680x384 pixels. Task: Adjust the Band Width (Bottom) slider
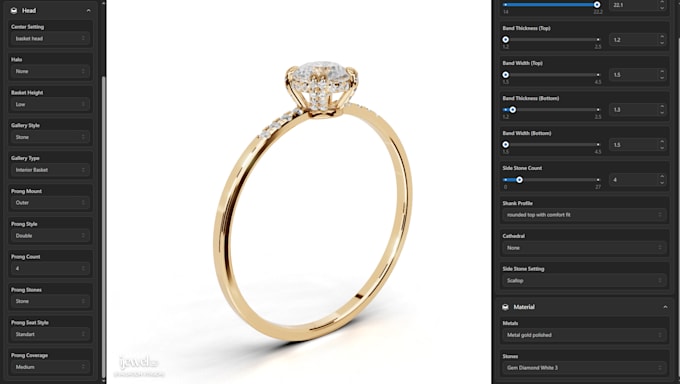tap(552, 144)
